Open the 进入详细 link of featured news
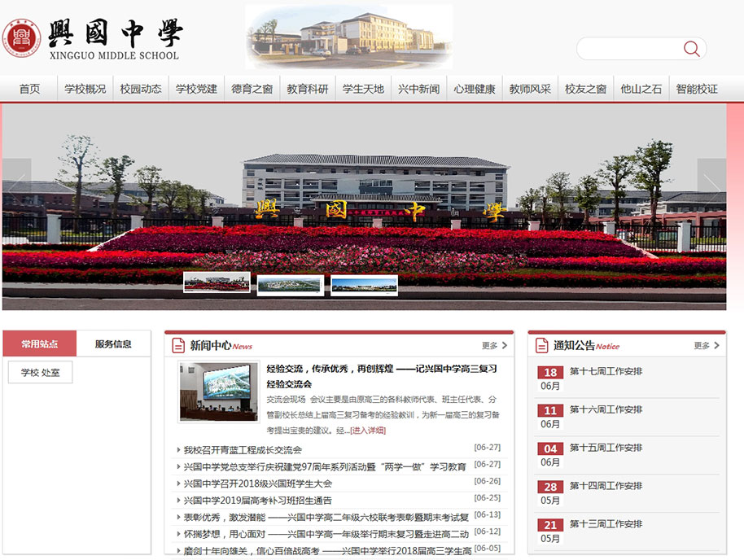Screen dimensions: 744x560 tap(368, 430)
